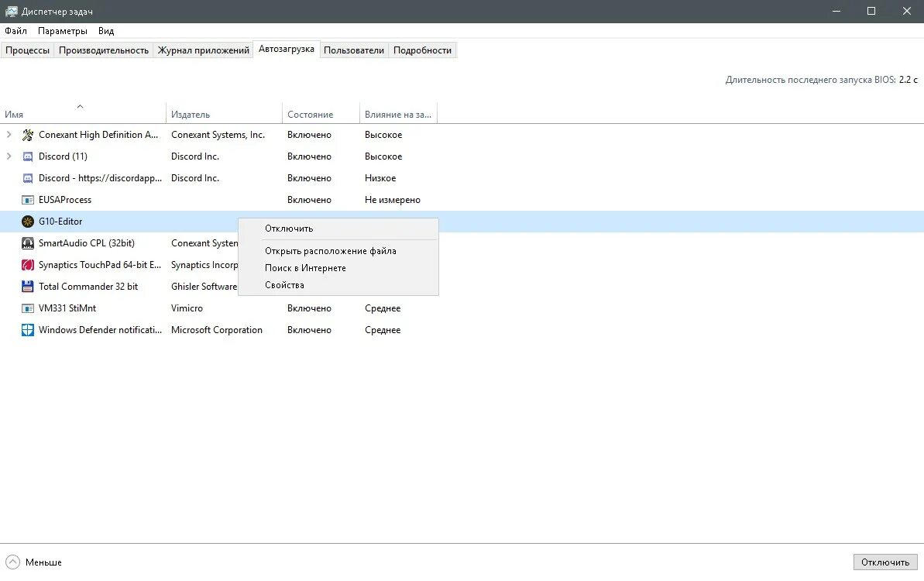
Task: Click the Discord (11) app icon
Action: click(28, 156)
